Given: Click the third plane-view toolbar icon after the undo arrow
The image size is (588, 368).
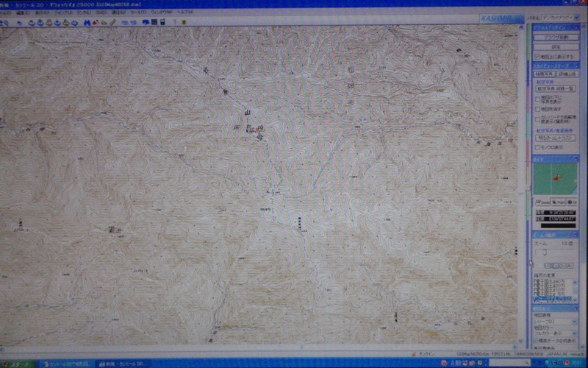Looking at the screenshot, I should pyautogui.click(x=49, y=23).
